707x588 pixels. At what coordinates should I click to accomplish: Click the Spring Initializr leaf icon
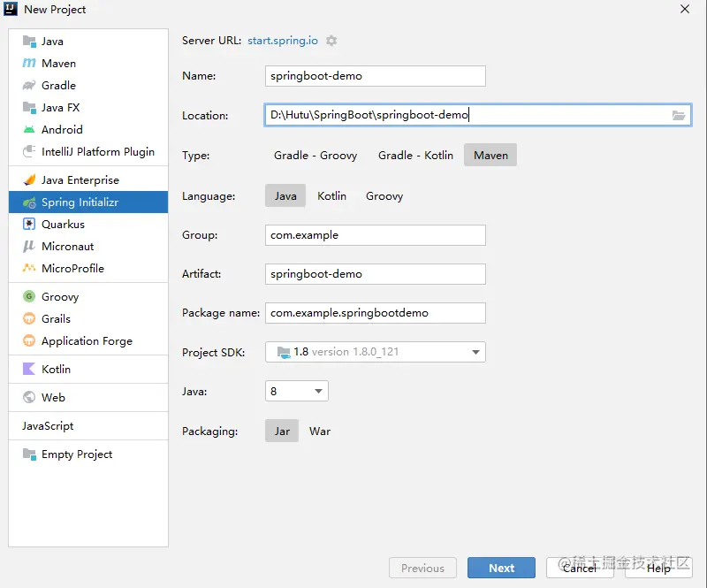[29, 202]
